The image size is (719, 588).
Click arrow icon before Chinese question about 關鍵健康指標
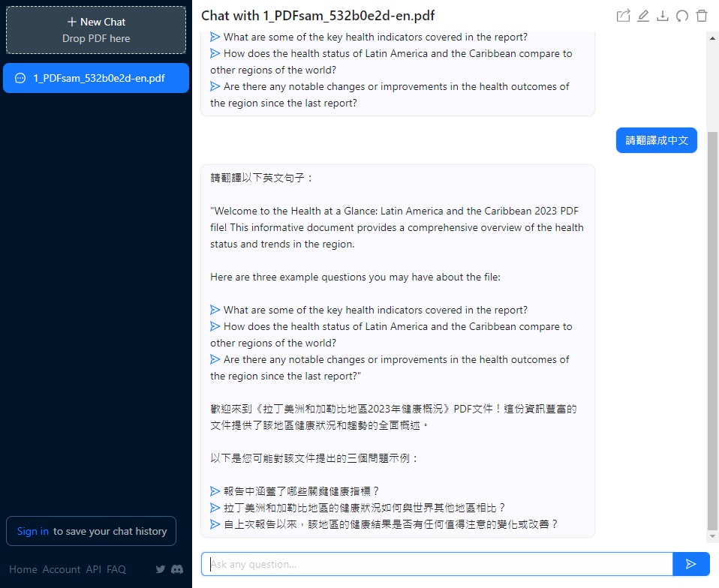pyautogui.click(x=215, y=491)
